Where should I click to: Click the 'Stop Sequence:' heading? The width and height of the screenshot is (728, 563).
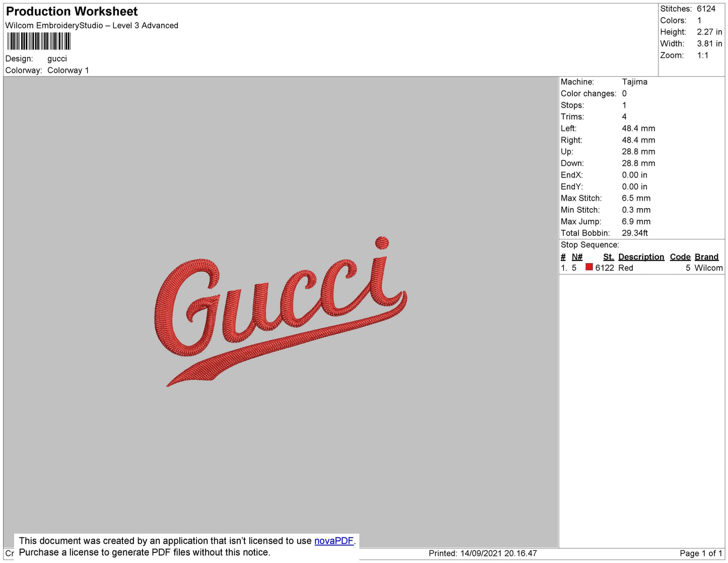tap(590, 245)
